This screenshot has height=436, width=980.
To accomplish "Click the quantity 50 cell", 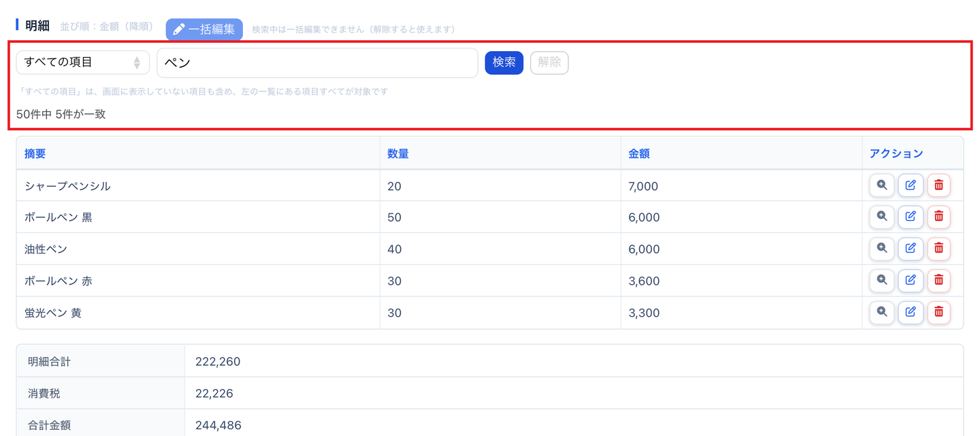I will point(500,217).
